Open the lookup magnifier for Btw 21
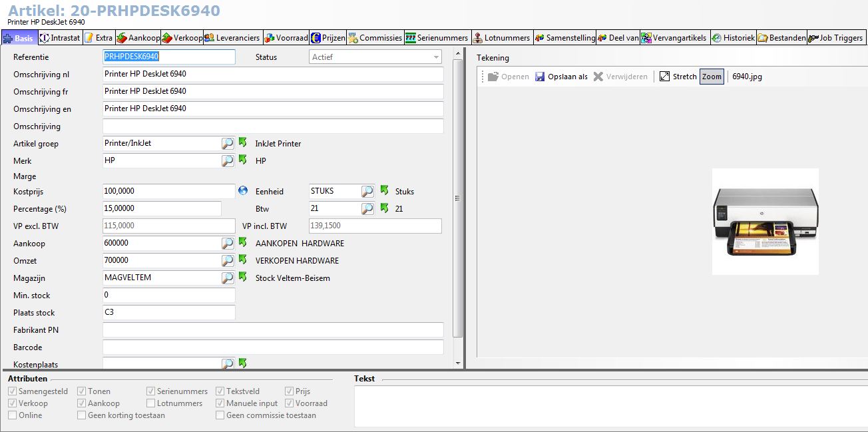Image resolution: width=868 pixels, height=432 pixels. point(367,208)
